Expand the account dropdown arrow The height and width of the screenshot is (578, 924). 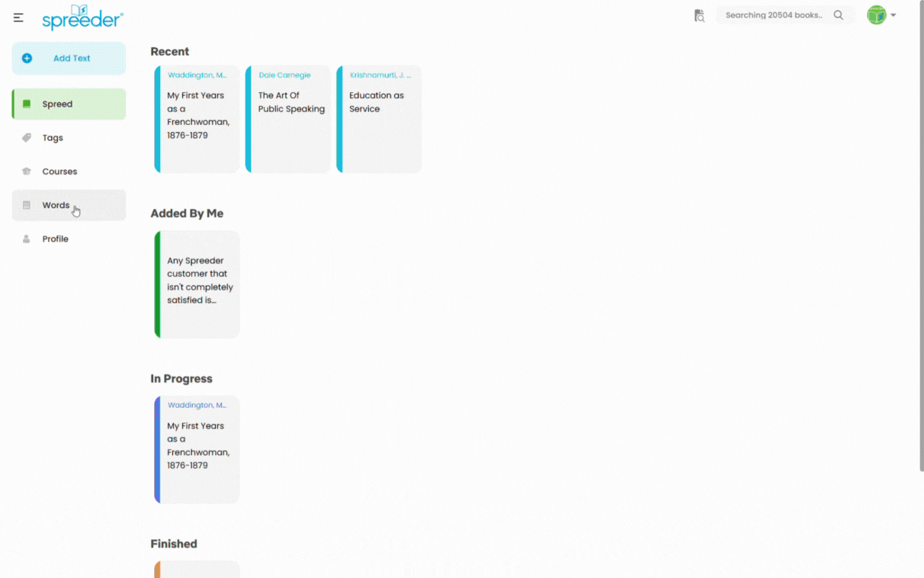pos(894,15)
